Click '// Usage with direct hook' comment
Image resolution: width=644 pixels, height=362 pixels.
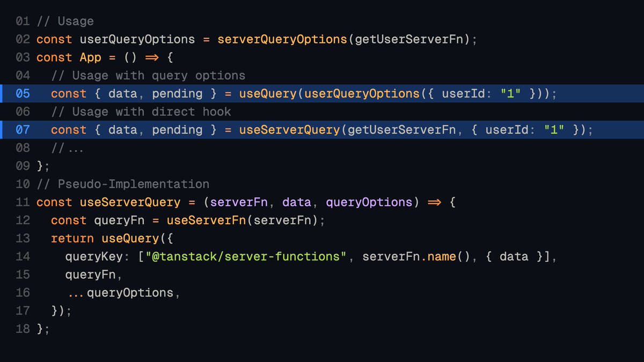[141, 112]
